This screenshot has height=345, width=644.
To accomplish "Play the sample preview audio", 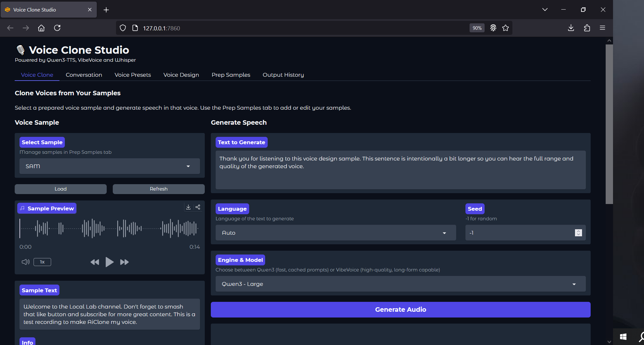I will pyautogui.click(x=110, y=262).
